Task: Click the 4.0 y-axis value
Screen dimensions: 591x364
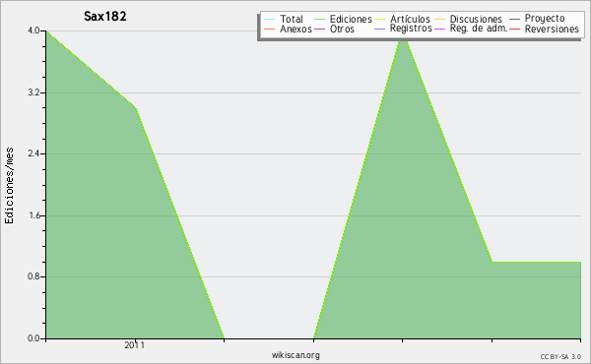Action: (x=33, y=30)
